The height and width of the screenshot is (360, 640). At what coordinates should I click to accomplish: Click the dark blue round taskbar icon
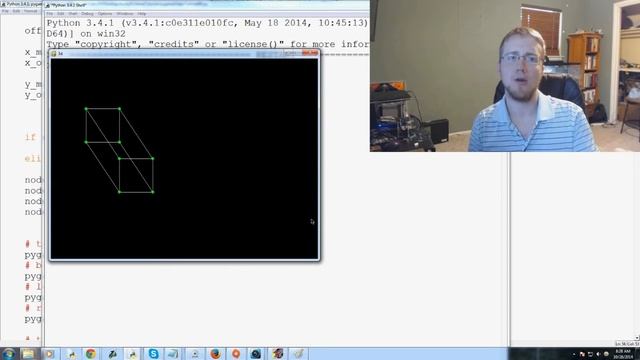click(256, 353)
